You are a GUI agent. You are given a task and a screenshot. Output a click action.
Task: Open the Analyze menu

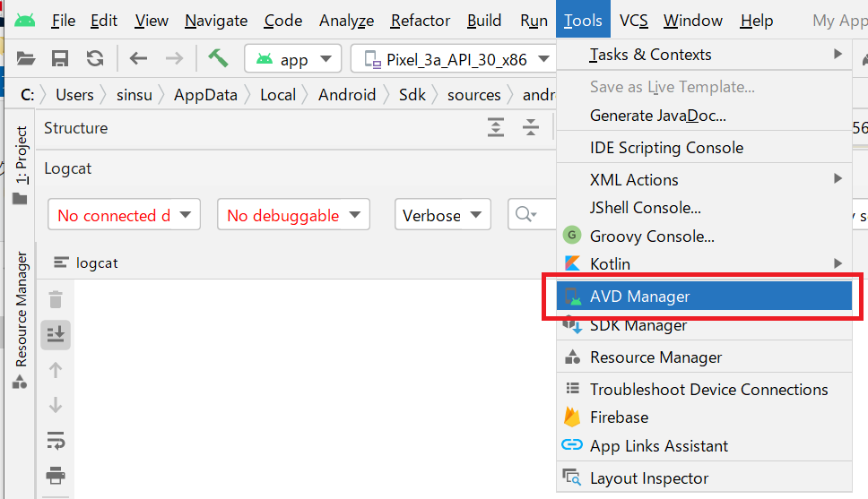[346, 21]
